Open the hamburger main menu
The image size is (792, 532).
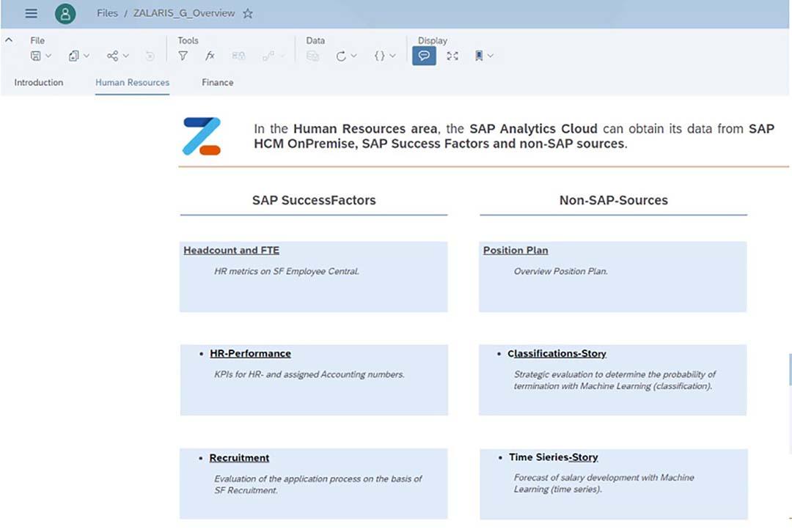(32, 14)
